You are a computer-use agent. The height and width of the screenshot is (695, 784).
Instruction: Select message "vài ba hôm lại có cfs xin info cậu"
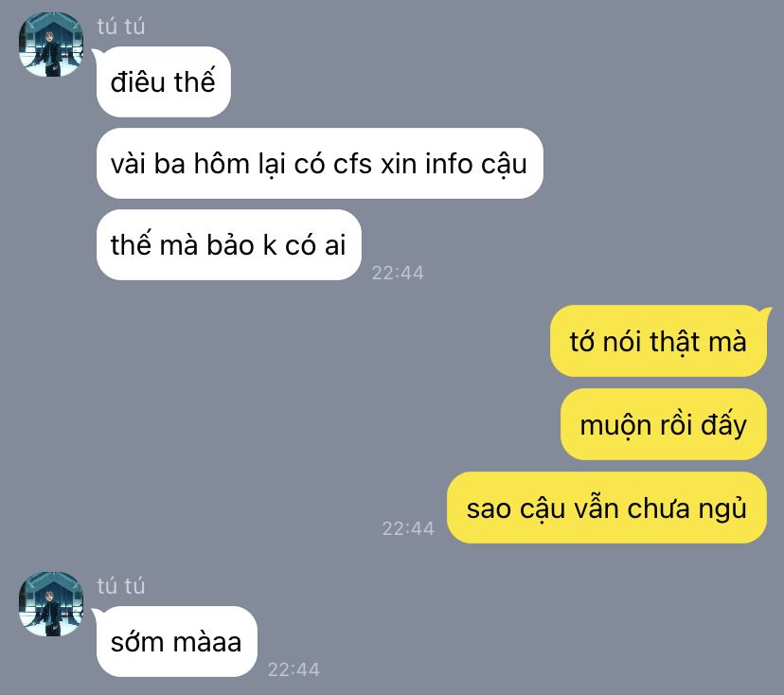(x=319, y=164)
